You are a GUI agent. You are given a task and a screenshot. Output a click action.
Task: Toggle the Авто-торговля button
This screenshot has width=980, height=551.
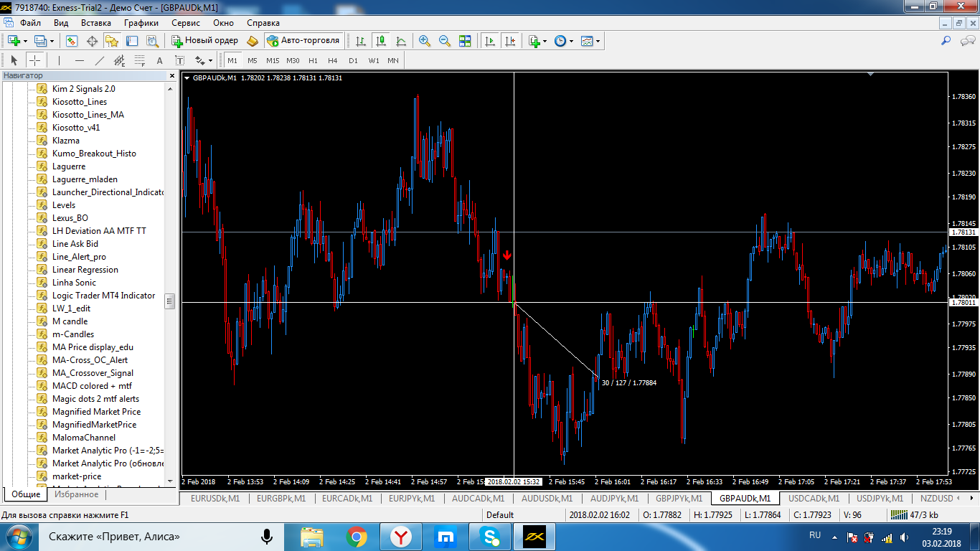pyautogui.click(x=303, y=41)
